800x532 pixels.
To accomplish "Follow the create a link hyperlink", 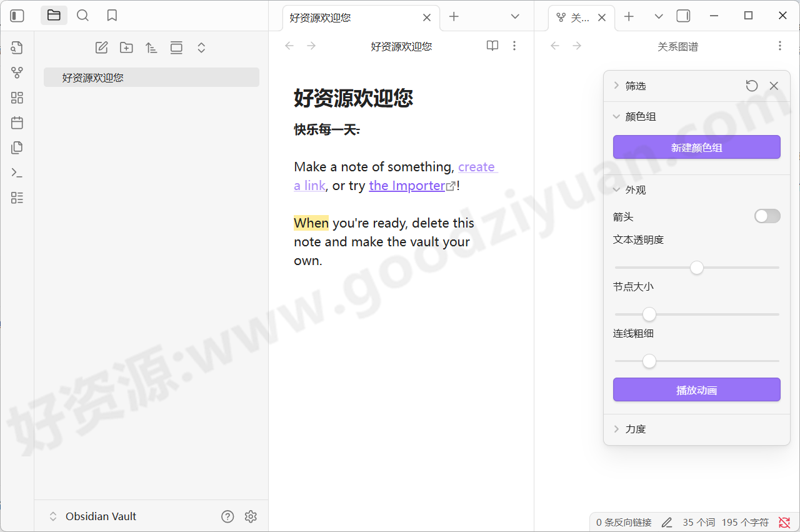I will click(477, 166).
